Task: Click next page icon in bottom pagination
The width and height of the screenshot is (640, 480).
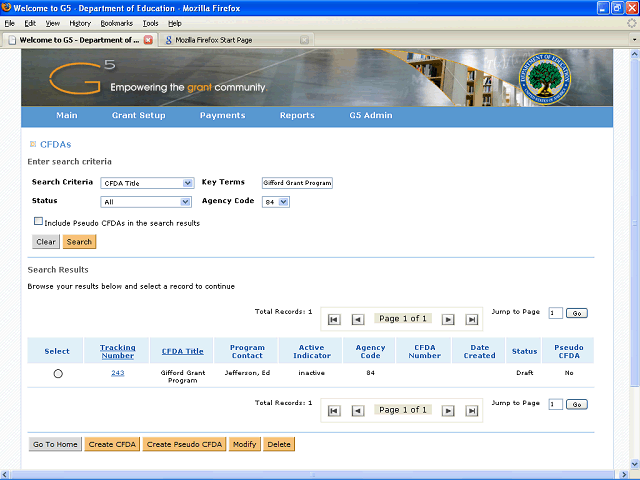Action: [448, 411]
